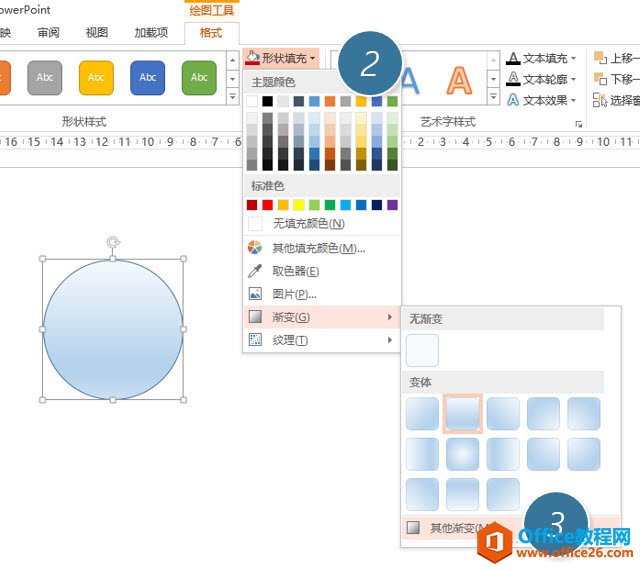Pick the orange theme color in top row

[x=330, y=101]
